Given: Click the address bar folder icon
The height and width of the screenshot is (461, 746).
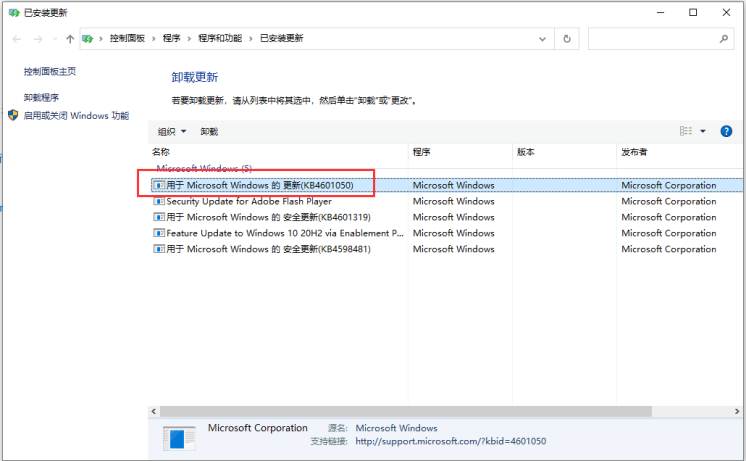Looking at the screenshot, I should (88, 39).
